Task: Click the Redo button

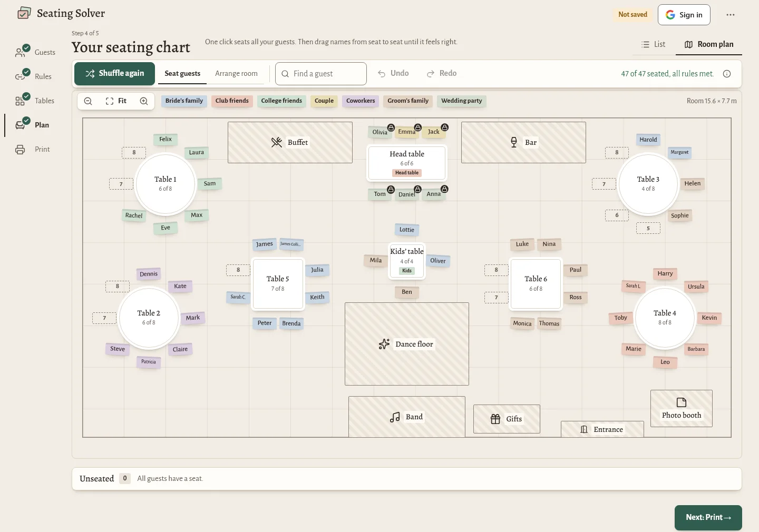Action: (x=442, y=73)
